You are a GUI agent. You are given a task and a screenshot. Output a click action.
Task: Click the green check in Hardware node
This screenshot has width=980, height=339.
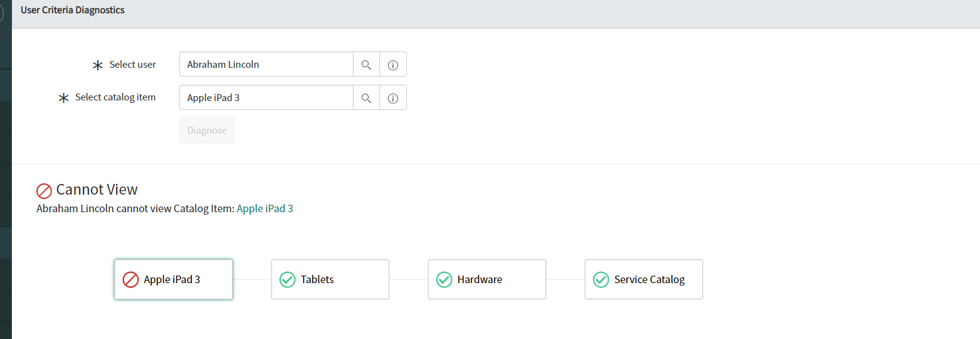[x=444, y=279]
